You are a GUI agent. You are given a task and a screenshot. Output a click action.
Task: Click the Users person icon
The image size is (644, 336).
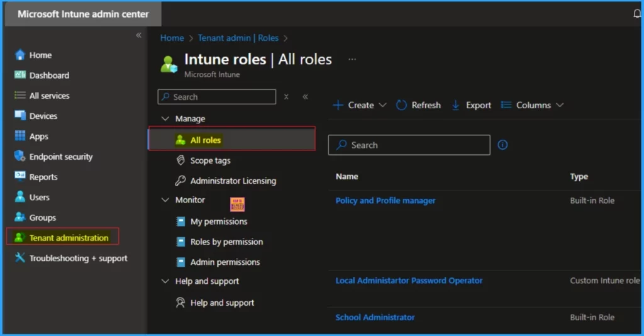(19, 197)
